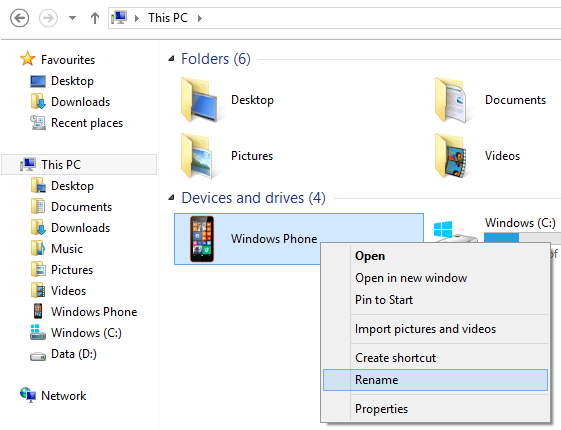Viewport: 561px width, 430px height.
Task: Click the Favourites star icon
Action: coord(28,59)
